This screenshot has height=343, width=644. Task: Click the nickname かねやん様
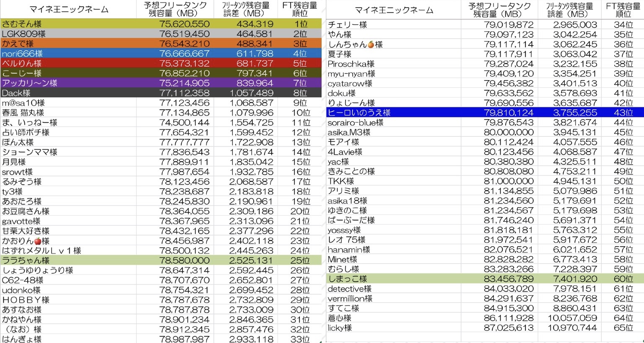(22, 319)
